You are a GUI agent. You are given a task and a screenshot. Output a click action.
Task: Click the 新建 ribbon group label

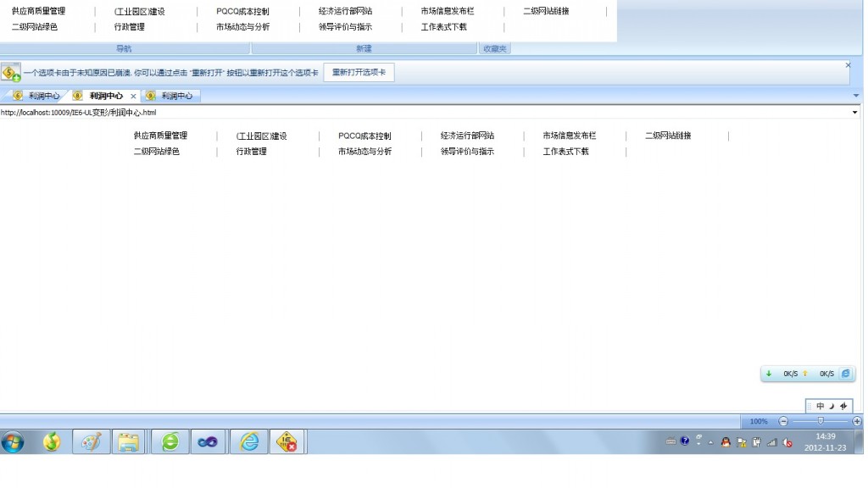[364, 48]
